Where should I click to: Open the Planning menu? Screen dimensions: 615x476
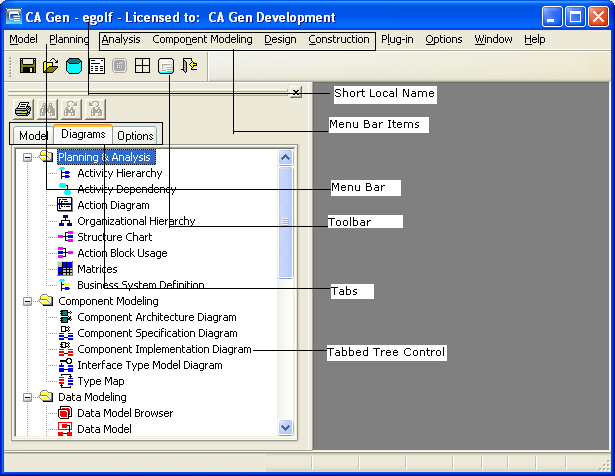[69, 39]
